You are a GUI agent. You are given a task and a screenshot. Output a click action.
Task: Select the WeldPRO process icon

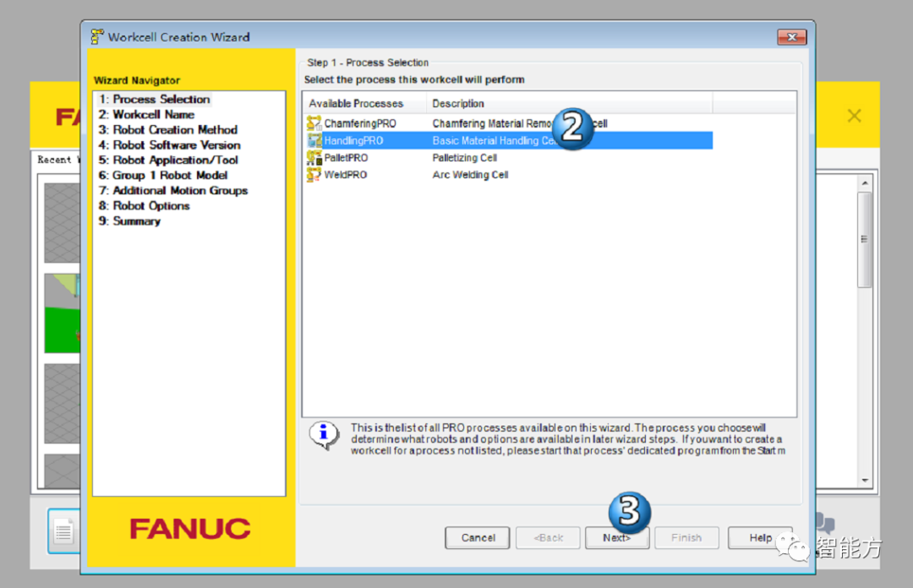pyautogui.click(x=314, y=175)
